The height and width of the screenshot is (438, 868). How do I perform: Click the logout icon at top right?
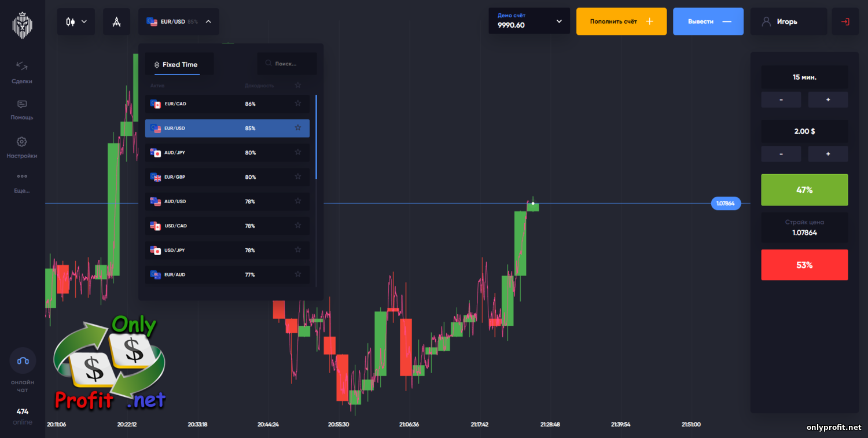pyautogui.click(x=845, y=22)
